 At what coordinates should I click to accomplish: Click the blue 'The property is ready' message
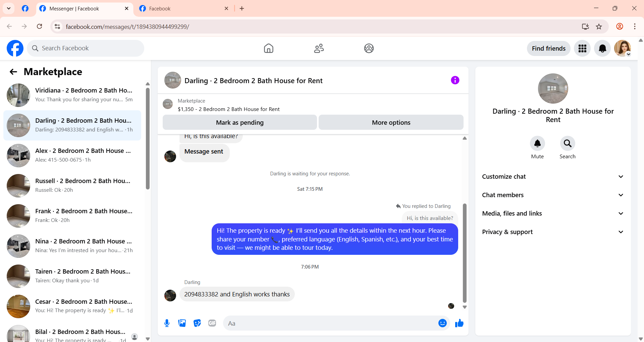coord(335,239)
